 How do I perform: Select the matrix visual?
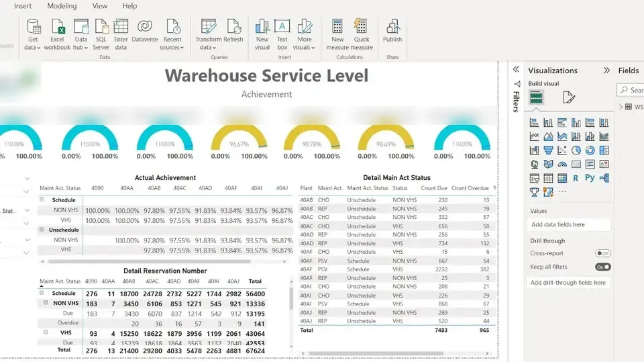coord(562,179)
